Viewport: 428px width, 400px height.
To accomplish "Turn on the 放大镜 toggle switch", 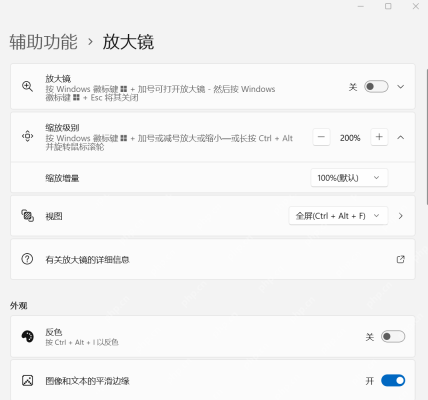I will click(376, 87).
